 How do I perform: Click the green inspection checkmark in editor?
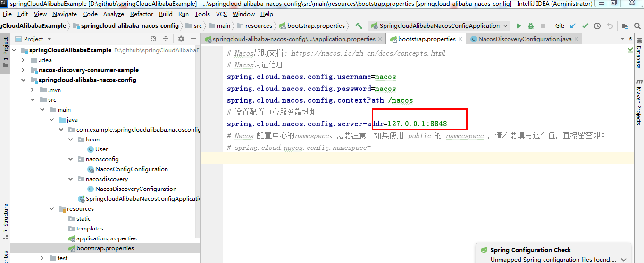630,49
